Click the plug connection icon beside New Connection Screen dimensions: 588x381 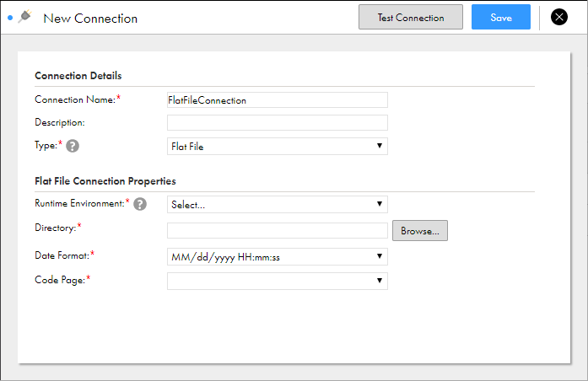24,17
